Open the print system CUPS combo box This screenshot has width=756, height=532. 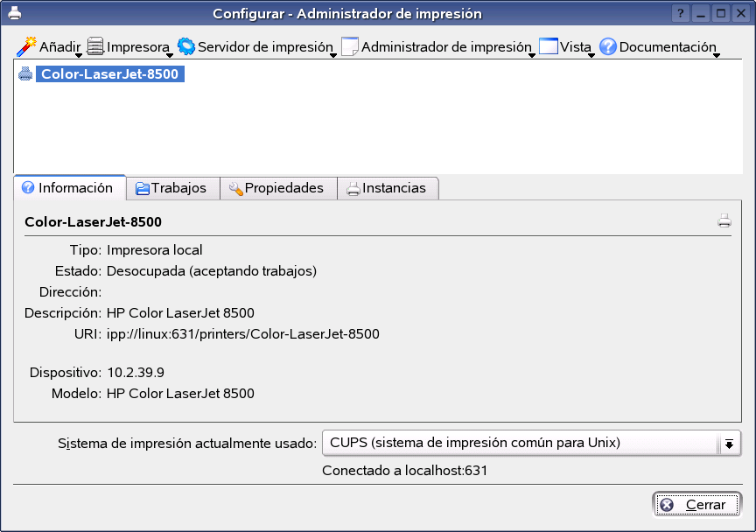(x=531, y=443)
